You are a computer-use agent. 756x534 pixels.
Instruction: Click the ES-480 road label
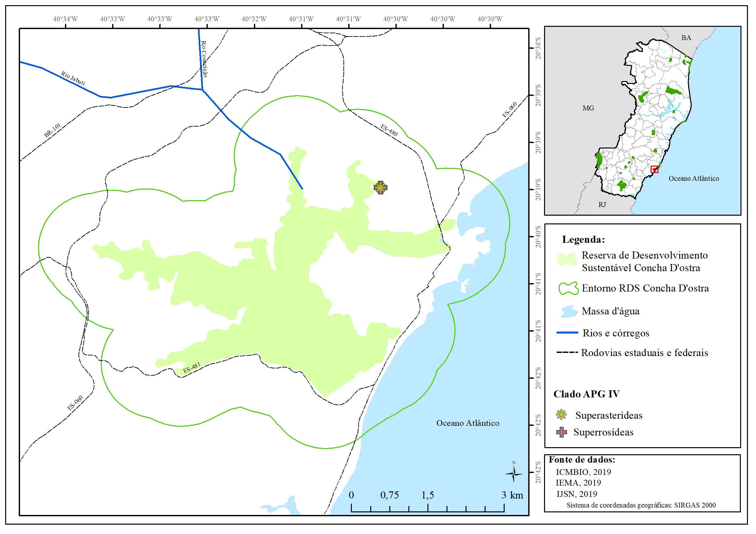[389, 130]
